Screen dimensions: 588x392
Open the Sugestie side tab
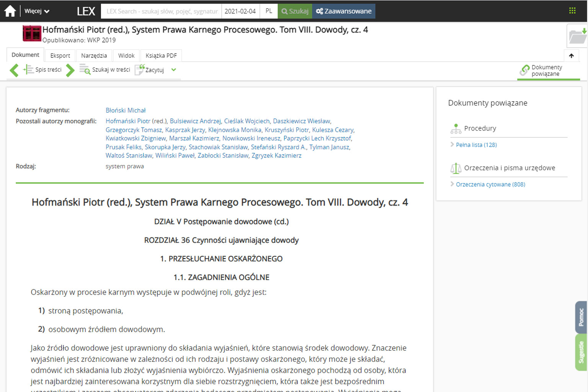pos(581,352)
